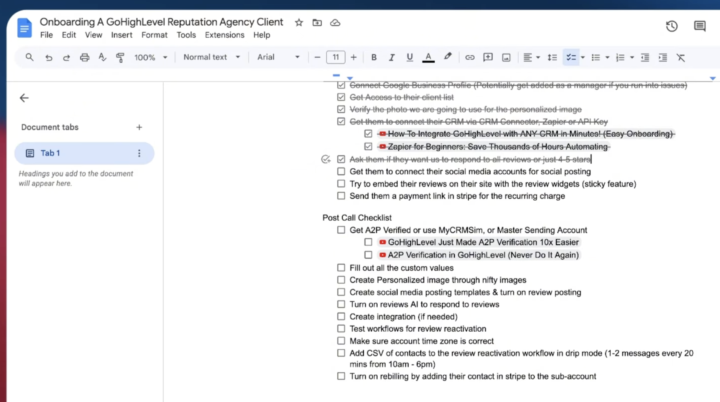Decrease font size with minus button
The height and width of the screenshot is (402, 720).
point(317,57)
